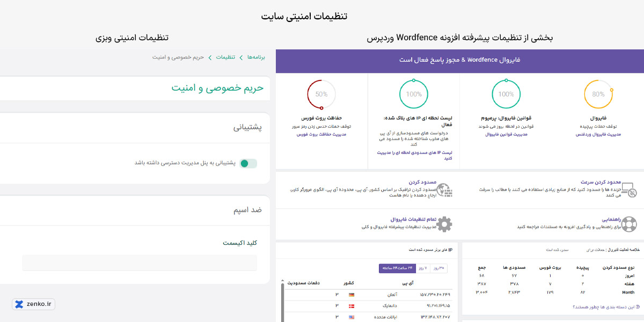The image size is (644, 322).
Task: Click the Zenko logo icon
Action: pos(19,304)
